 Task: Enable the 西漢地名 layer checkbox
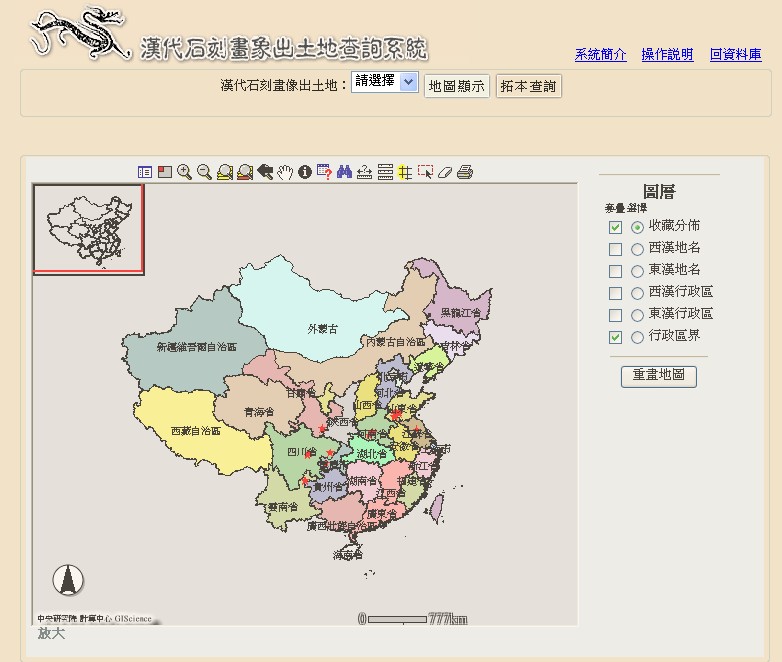[616, 249]
